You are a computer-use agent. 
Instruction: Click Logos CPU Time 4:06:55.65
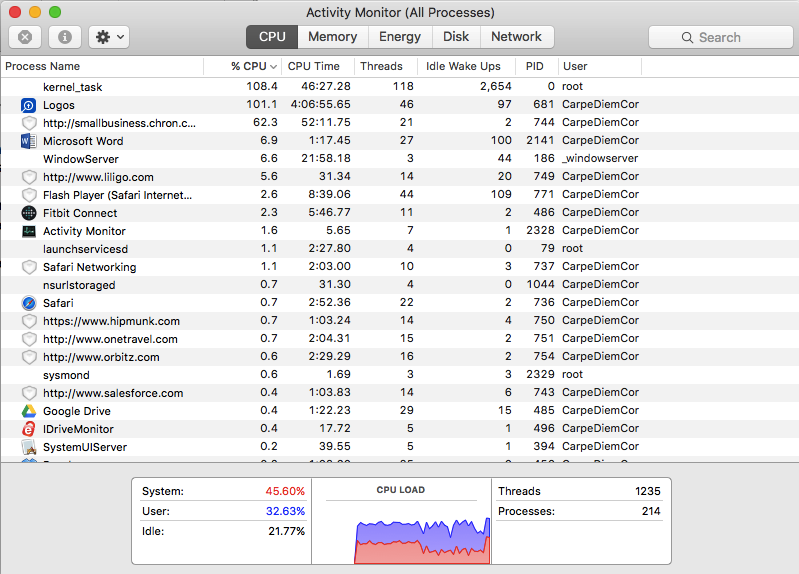coord(321,105)
